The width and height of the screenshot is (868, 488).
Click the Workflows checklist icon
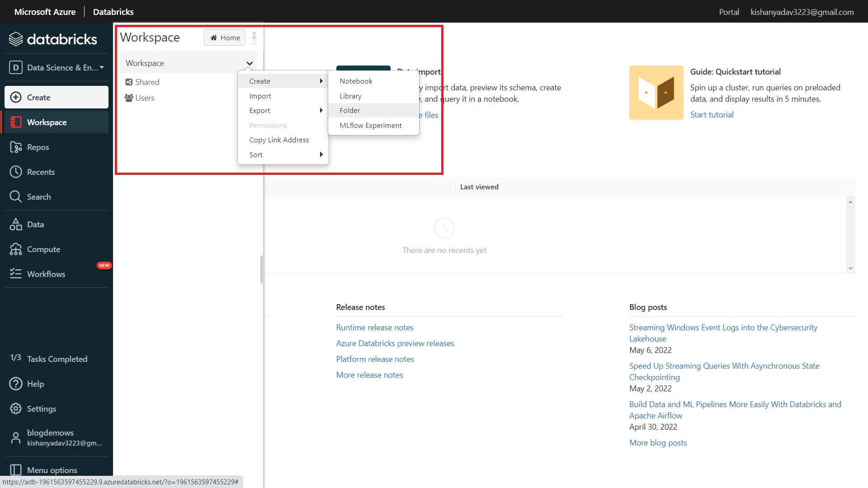pyautogui.click(x=16, y=274)
